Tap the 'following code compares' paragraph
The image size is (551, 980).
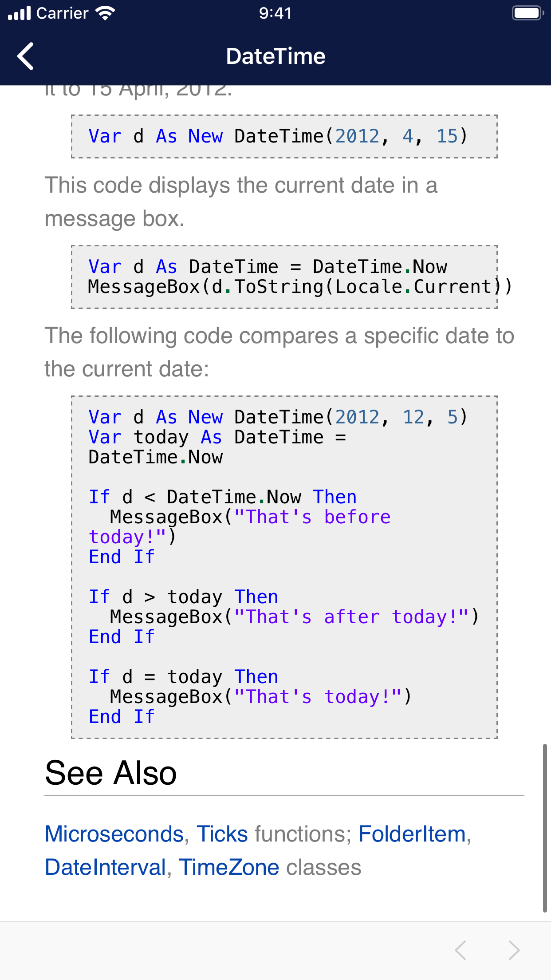(x=279, y=352)
